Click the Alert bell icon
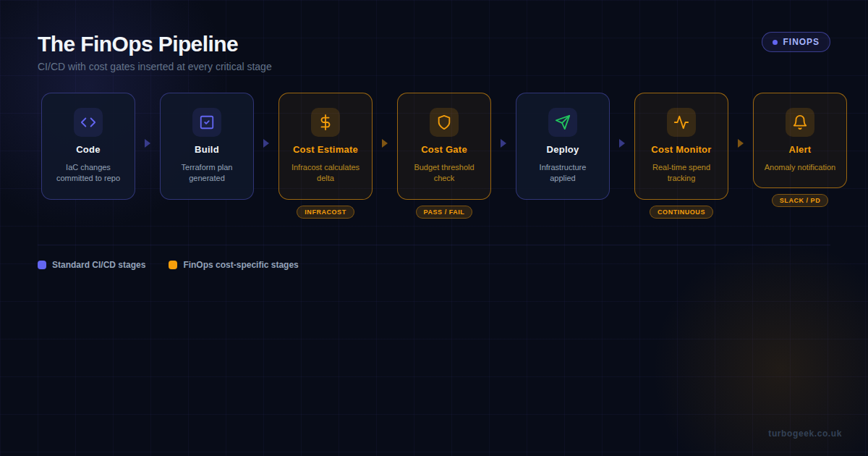868x456 pixels. [800, 122]
